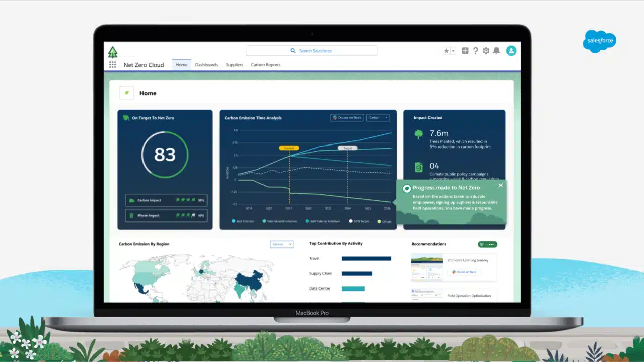Switch to the Dashboards tab
This screenshot has height=362, width=644.
(206, 65)
